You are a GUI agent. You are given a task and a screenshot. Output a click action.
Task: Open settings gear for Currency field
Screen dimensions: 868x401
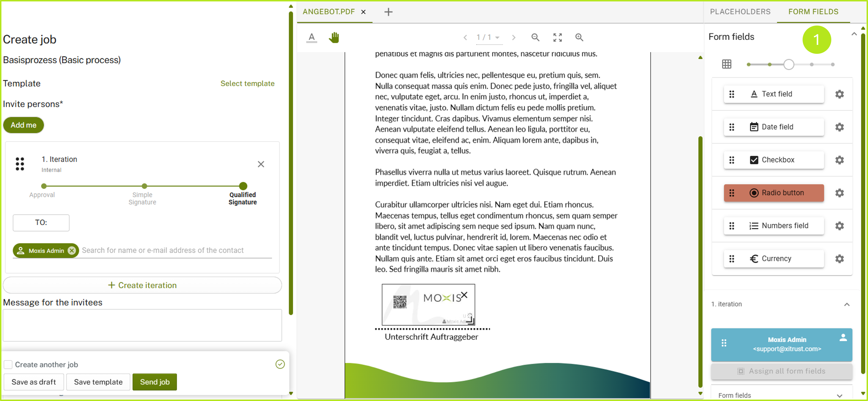pyautogui.click(x=839, y=258)
